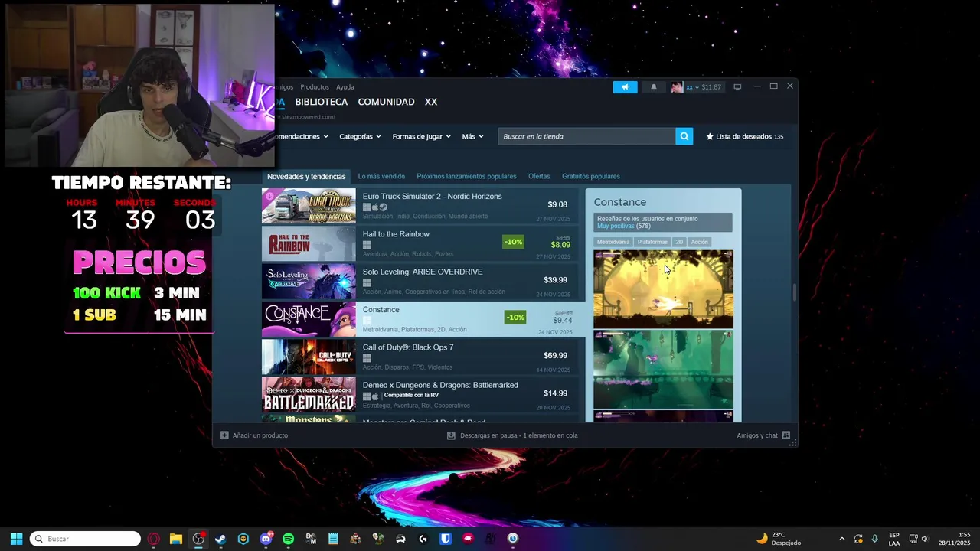
Task: Expand the Más dropdown
Action: pyautogui.click(x=472, y=136)
